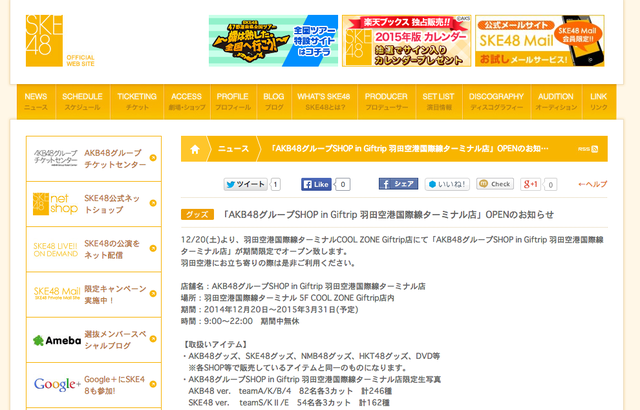The width and height of the screenshot is (640, 410).
Task: Open the ACCESS menu
Action: pyautogui.click(x=187, y=102)
